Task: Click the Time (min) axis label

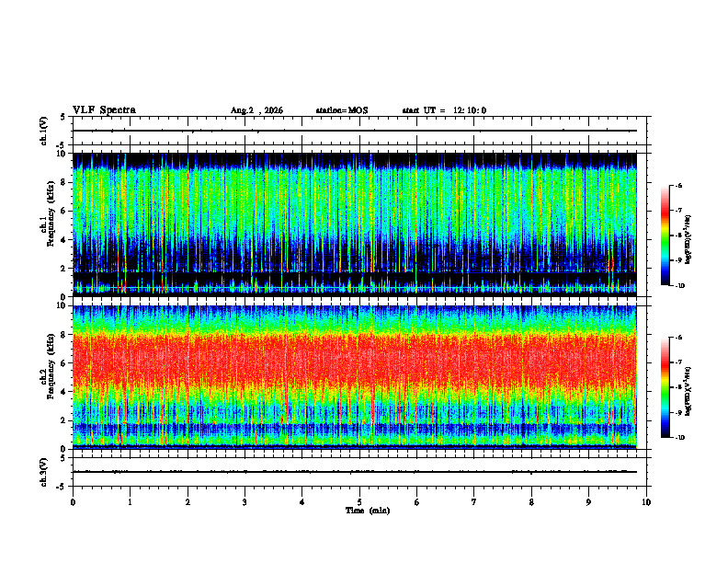Action: [x=368, y=511]
